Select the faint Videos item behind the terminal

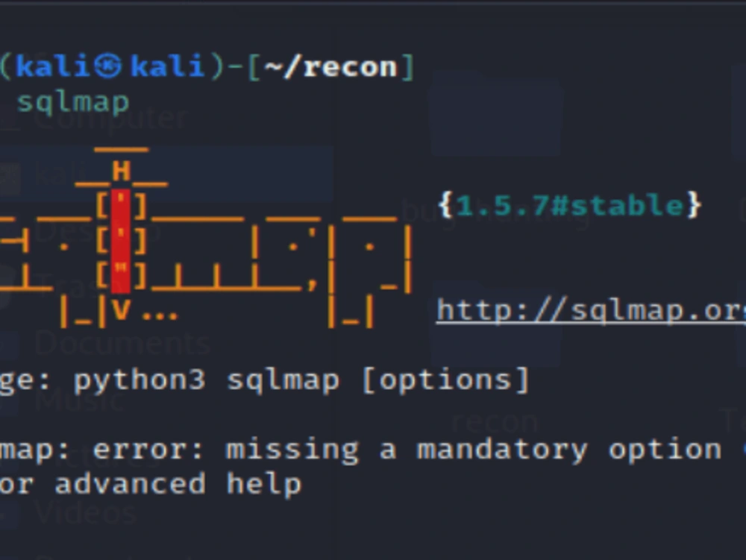86,514
